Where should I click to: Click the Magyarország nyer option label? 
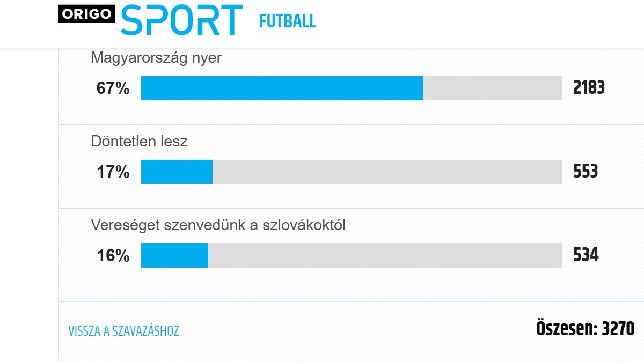(x=156, y=58)
